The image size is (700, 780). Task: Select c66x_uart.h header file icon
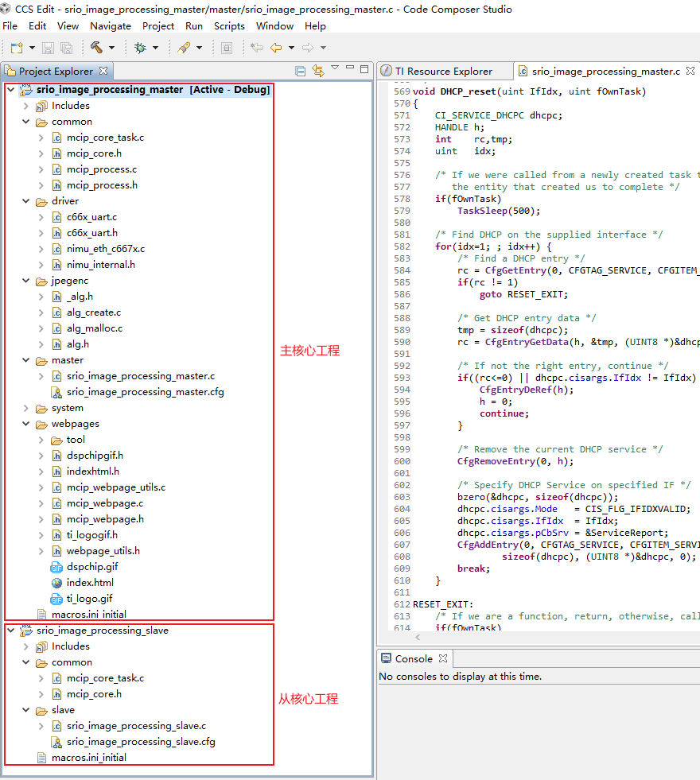pos(56,233)
